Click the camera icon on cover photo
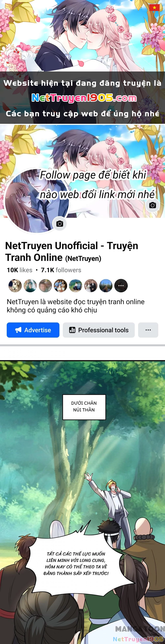The image size is (165, 644). [x=152, y=205]
